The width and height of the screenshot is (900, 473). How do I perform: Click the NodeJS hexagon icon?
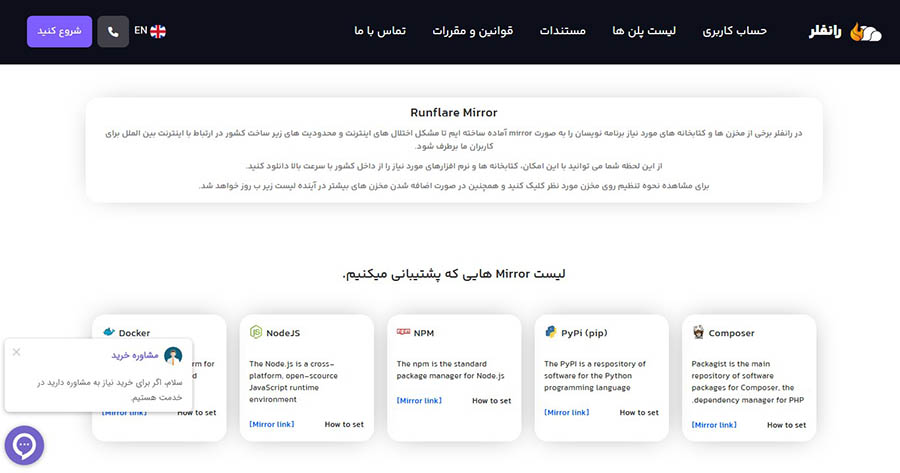(x=256, y=332)
